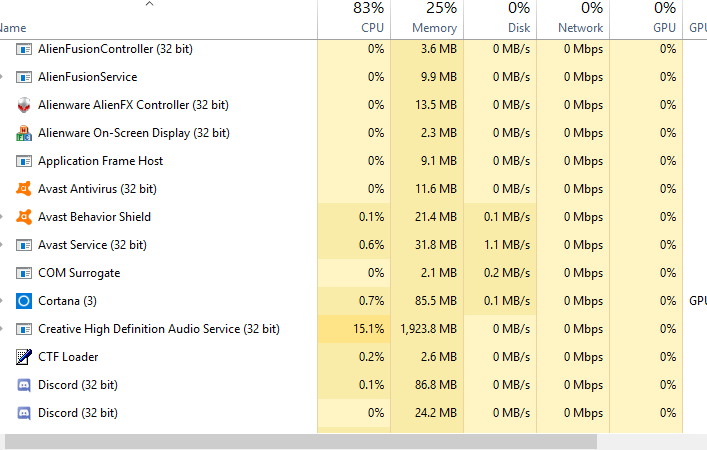Click the 13.5 MB memory value
The height and width of the screenshot is (450, 707).
point(436,105)
